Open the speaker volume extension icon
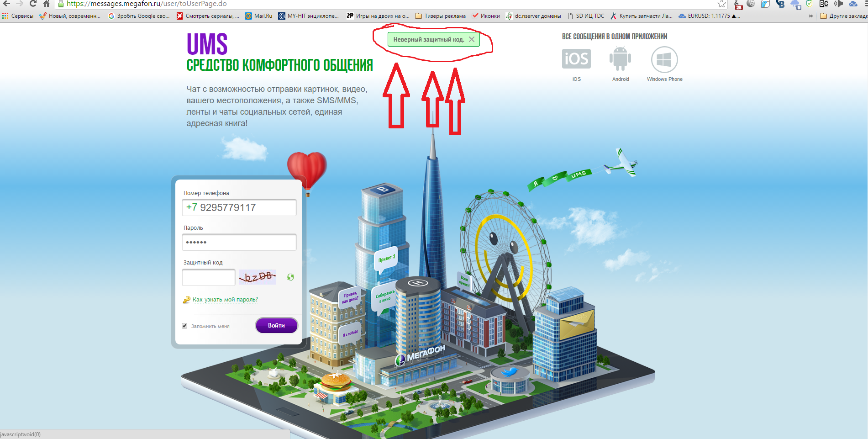This screenshot has width=868, height=439. pyautogui.click(x=838, y=4)
